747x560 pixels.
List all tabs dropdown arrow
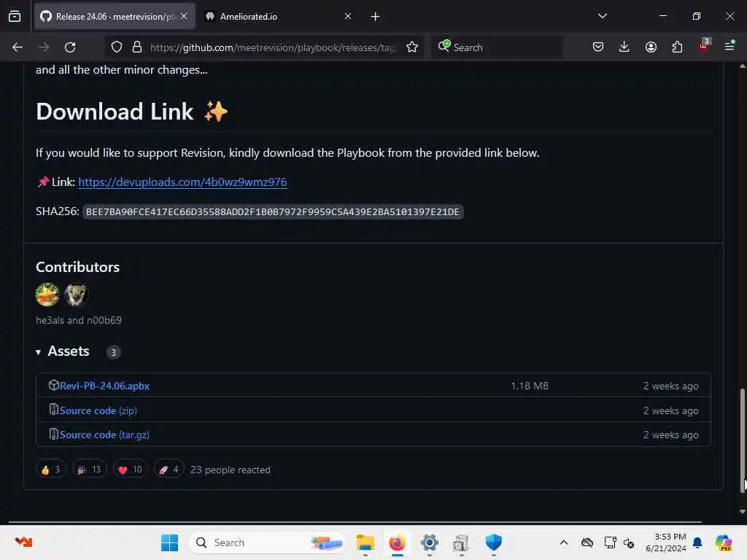coord(602,16)
